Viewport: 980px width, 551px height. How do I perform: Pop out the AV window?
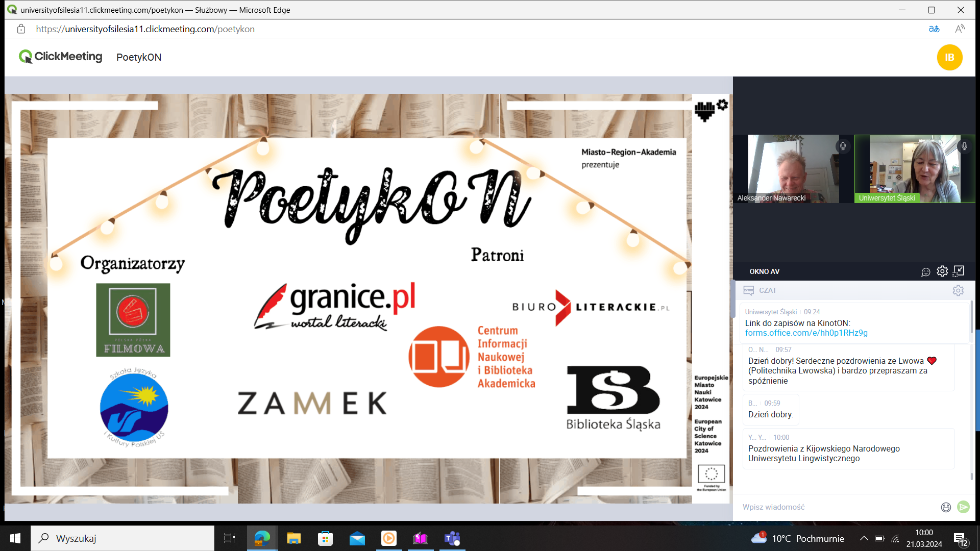coord(959,271)
